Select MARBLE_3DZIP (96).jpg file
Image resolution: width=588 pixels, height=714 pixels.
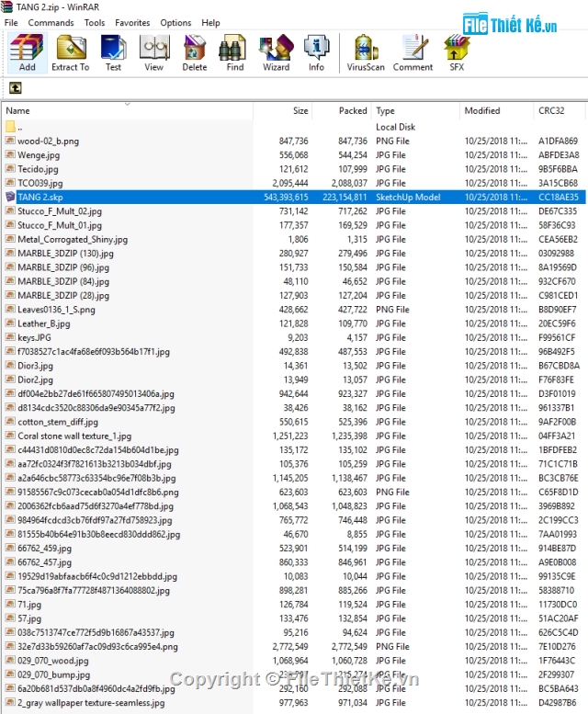tap(63, 267)
